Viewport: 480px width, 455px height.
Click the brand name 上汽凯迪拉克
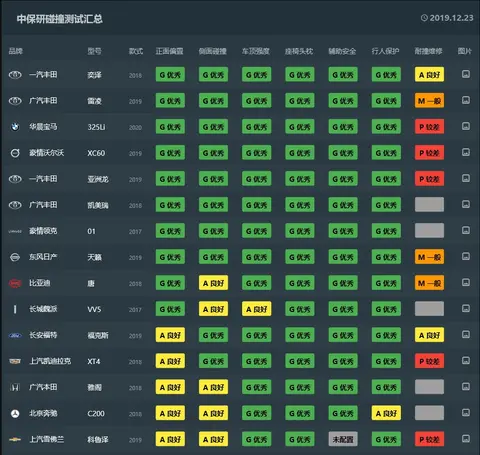point(50,361)
